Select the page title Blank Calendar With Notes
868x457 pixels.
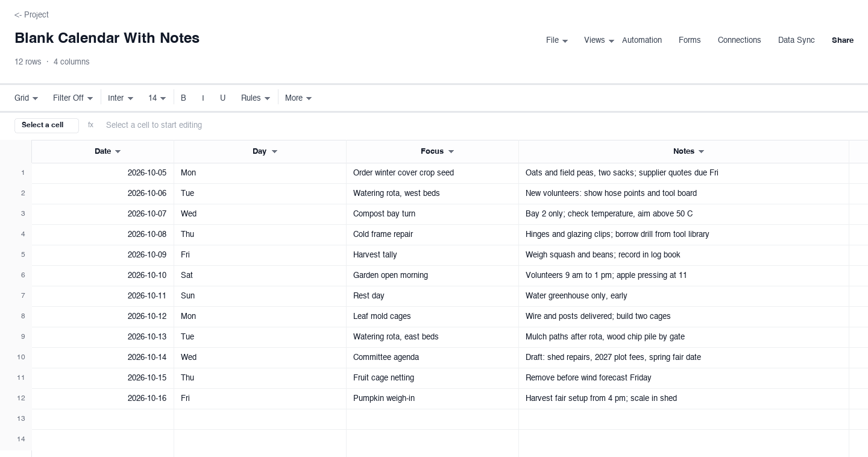point(107,38)
